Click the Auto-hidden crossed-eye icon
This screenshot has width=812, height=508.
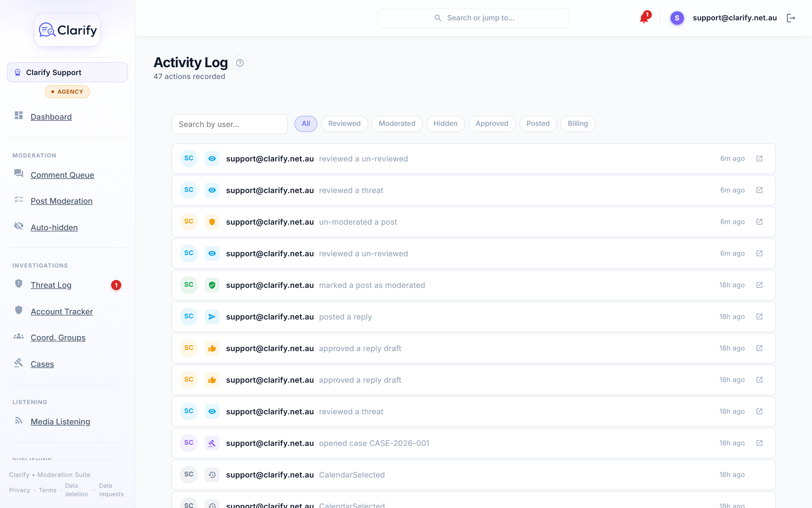click(19, 226)
